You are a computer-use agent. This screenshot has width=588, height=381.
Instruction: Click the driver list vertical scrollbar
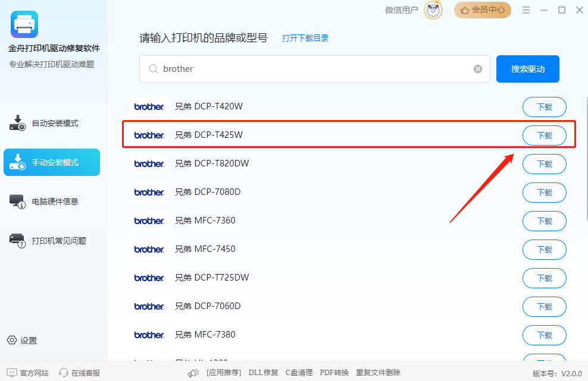pyautogui.click(x=586, y=159)
